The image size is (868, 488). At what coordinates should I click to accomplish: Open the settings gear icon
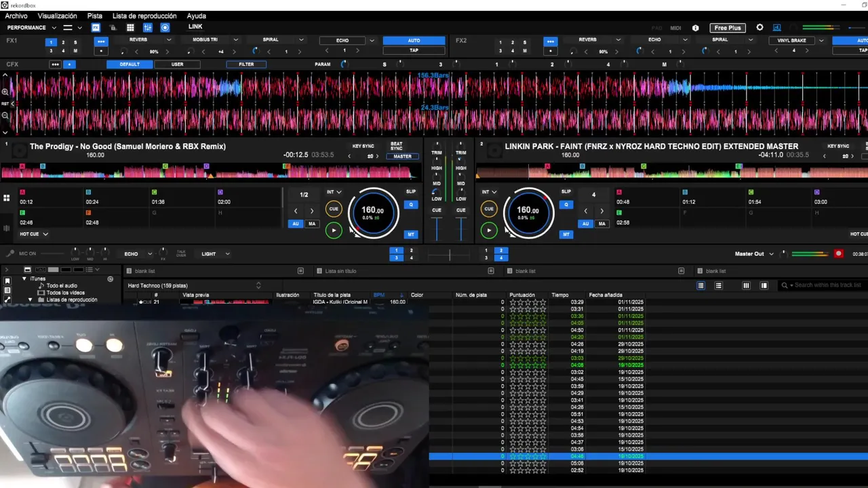(x=759, y=28)
